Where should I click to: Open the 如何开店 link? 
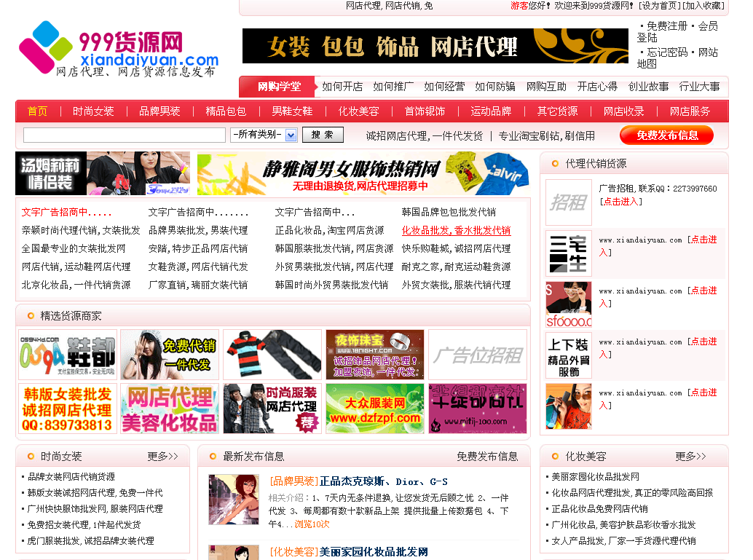342,87
